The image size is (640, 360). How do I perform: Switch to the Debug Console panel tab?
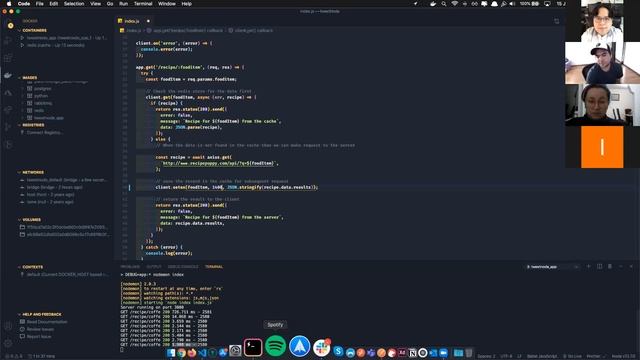[183, 267]
